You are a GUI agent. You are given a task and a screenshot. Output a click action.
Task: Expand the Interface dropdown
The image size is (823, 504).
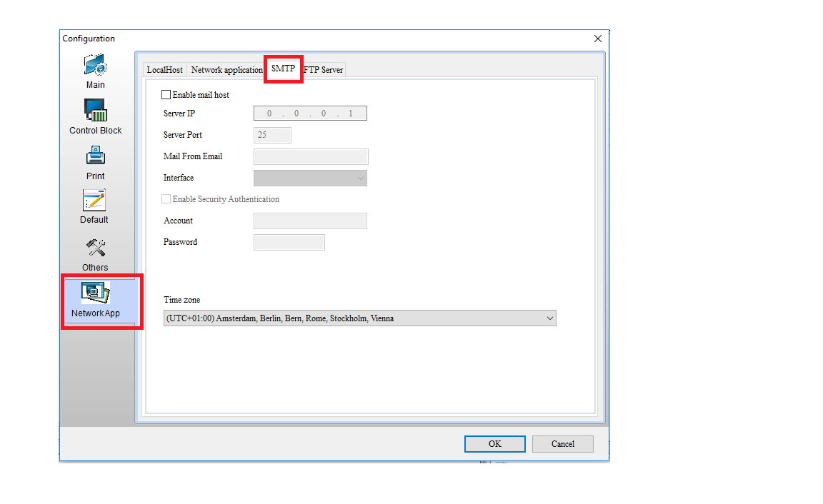310,178
